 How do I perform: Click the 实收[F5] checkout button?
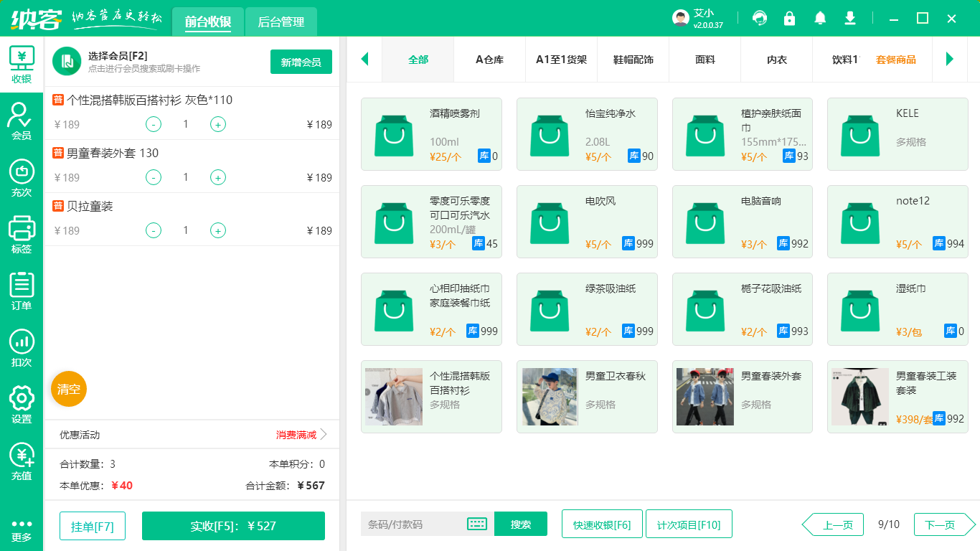pos(233,526)
